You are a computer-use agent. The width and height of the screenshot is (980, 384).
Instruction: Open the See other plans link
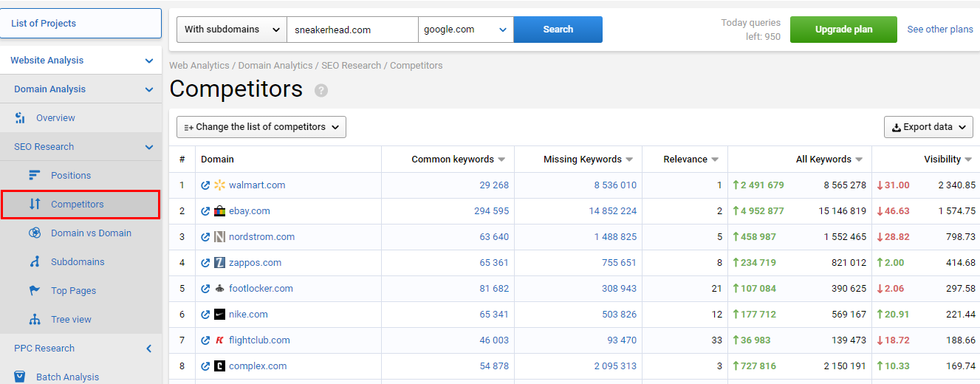[x=940, y=30]
